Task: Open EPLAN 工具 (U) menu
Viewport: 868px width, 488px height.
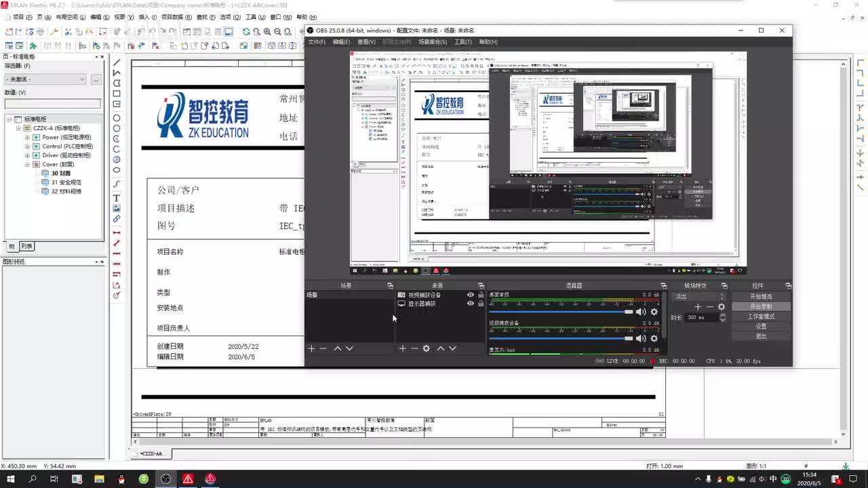Action: [x=256, y=17]
